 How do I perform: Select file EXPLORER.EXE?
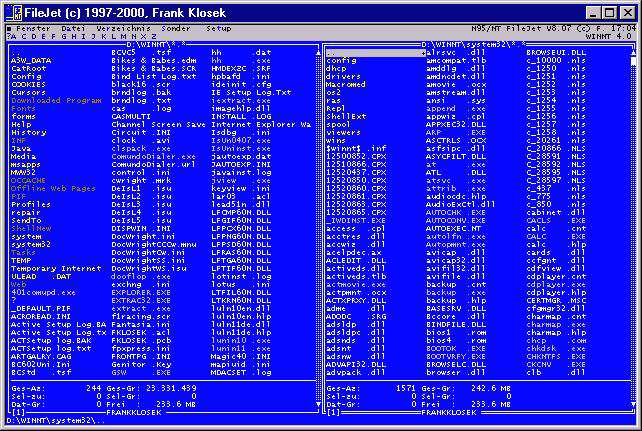(x=141, y=292)
